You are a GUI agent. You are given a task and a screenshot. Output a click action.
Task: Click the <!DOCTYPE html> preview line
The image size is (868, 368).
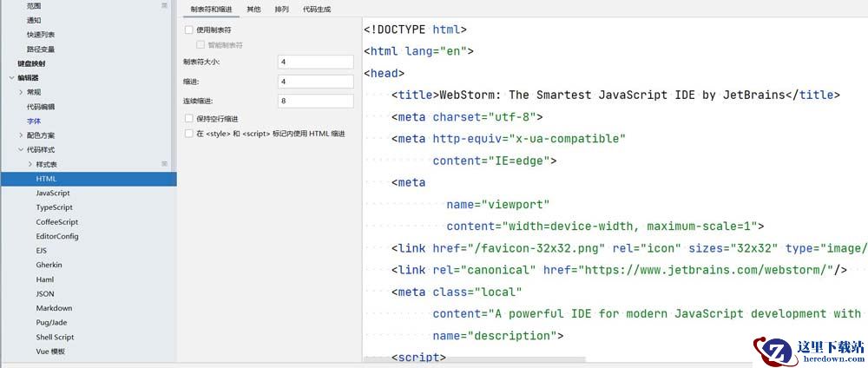(x=415, y=30)
